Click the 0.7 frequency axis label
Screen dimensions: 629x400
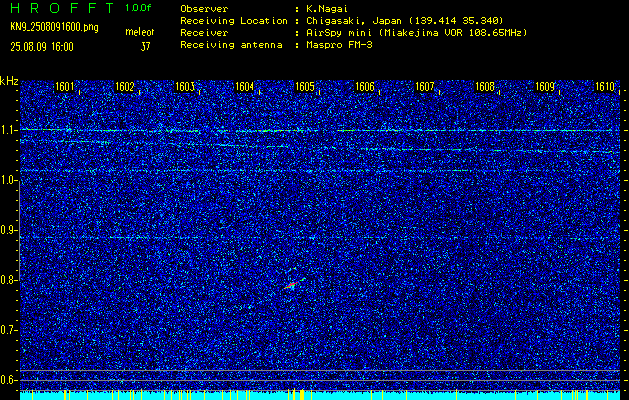(8, 330)
